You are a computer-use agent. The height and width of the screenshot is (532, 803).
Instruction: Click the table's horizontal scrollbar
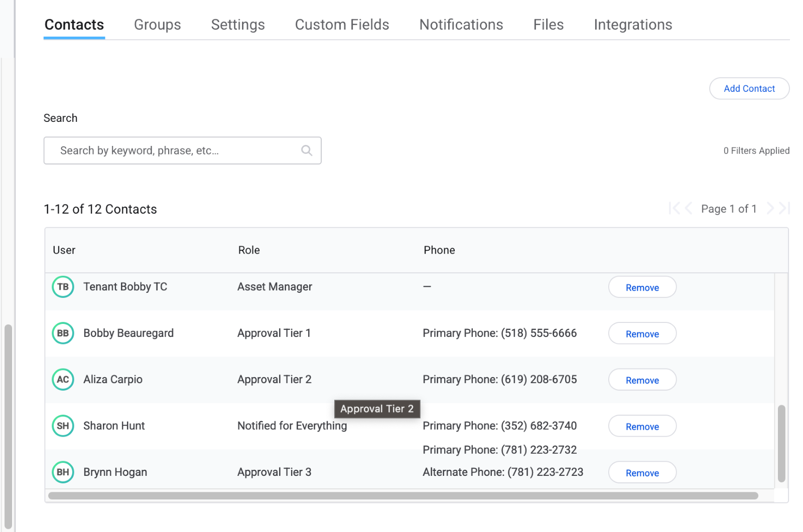[403, 496]
